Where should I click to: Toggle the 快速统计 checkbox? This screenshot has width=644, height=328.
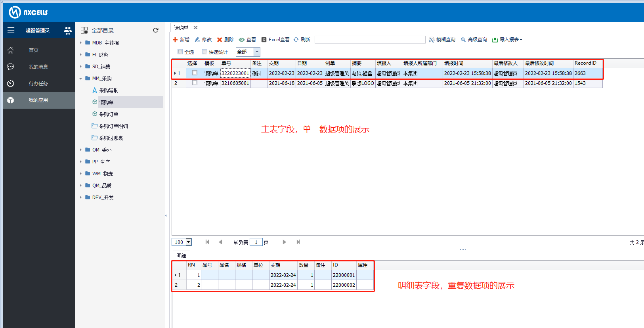[x=205, y=52]
